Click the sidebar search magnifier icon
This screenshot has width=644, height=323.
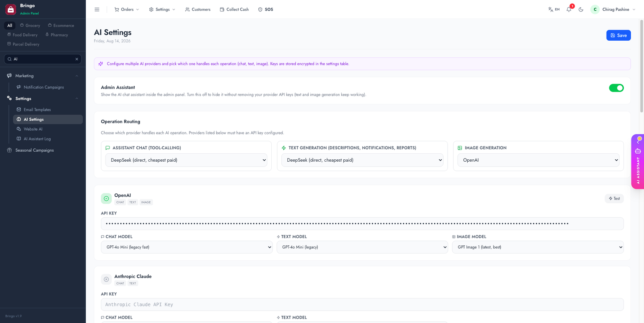pos(9,59)
